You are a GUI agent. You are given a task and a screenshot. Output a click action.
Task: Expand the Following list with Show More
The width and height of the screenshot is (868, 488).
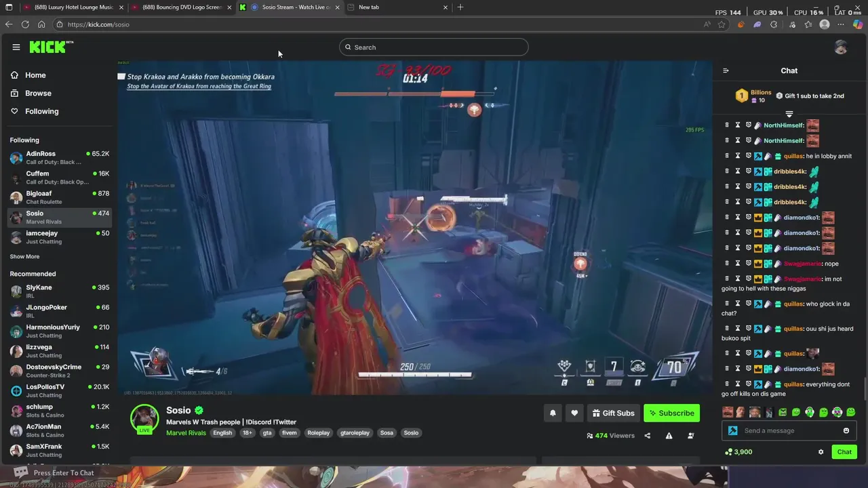(24, 257)
